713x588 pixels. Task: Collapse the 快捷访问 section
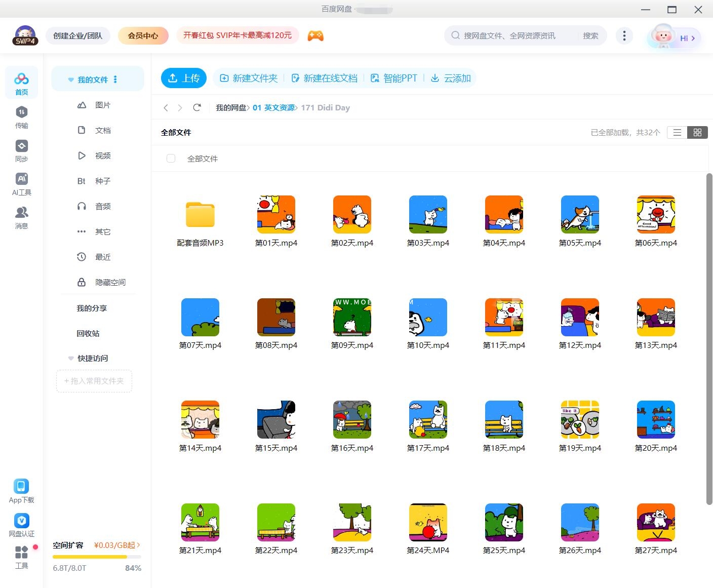pos(70,358)
